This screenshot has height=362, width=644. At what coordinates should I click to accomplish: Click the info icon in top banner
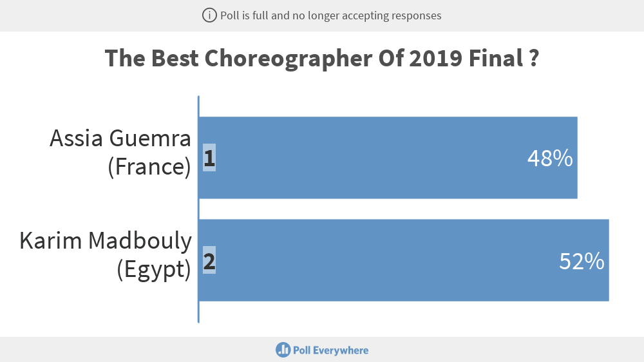coord(209,15)
